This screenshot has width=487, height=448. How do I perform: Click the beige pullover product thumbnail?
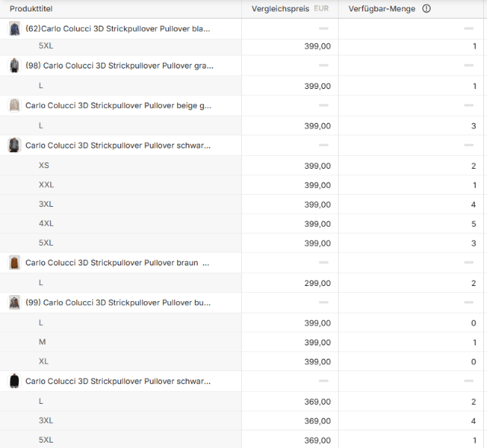click(14, 106)
